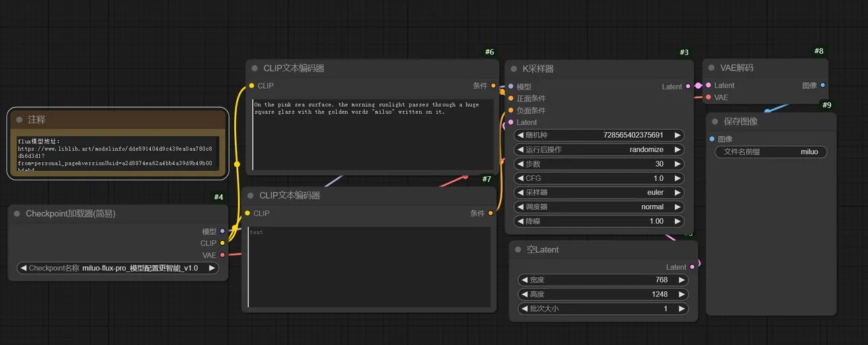Open the 采样器 euler combo
Viewport: 868px width, 345px height.
(x=599, y=192)
